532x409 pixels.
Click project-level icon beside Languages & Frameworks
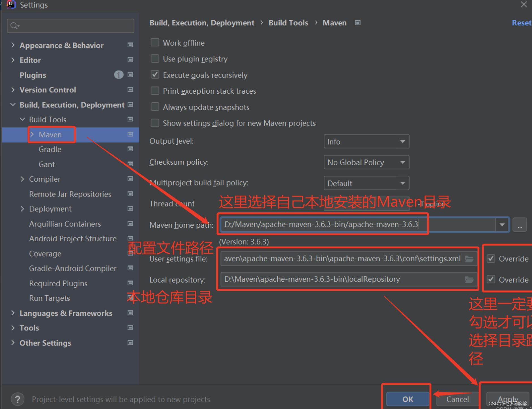tap(130, 313)
